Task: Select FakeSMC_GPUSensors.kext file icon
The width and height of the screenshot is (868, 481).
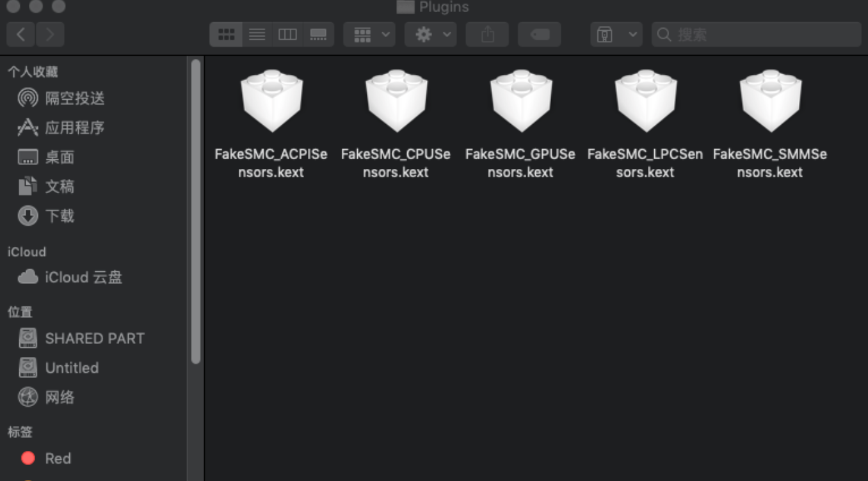Action: [521, 101]
